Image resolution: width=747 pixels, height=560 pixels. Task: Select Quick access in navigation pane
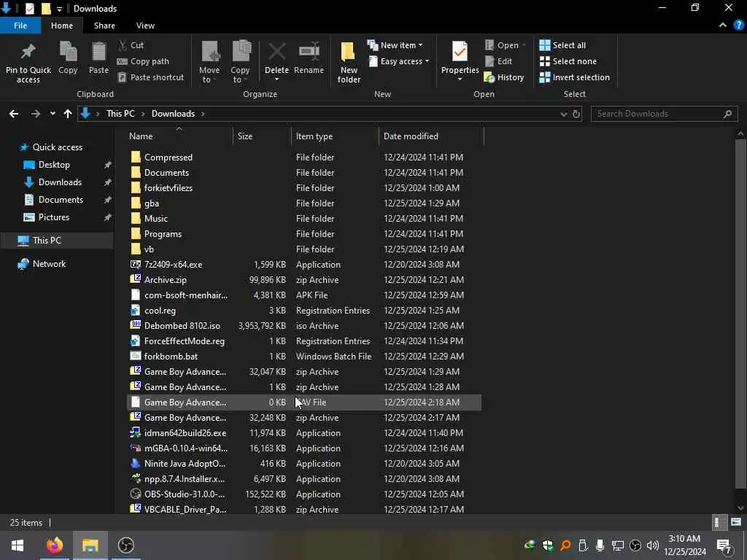click(x=57, y=147)
